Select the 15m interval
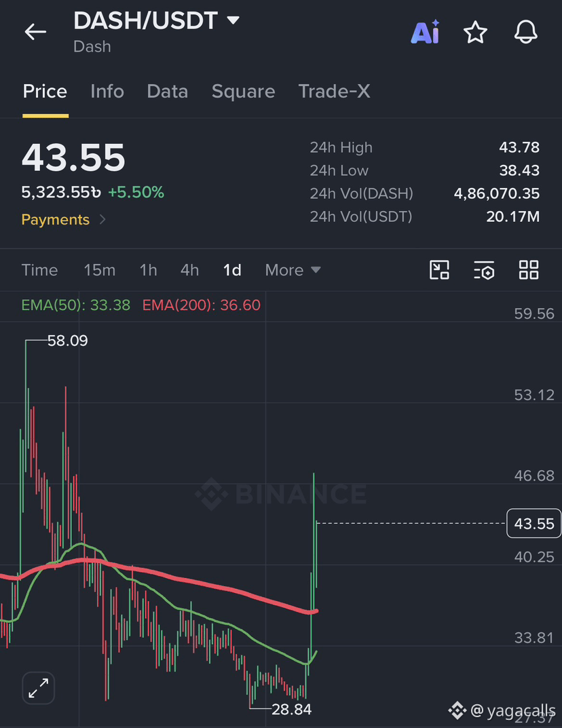This screenshot has height=728, width=562. [x=99, y=270]
